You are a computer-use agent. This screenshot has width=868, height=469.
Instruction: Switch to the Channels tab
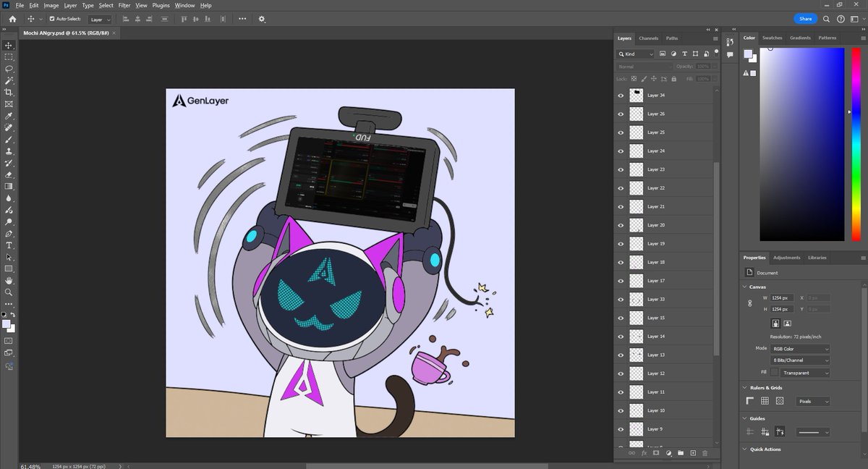649,38
